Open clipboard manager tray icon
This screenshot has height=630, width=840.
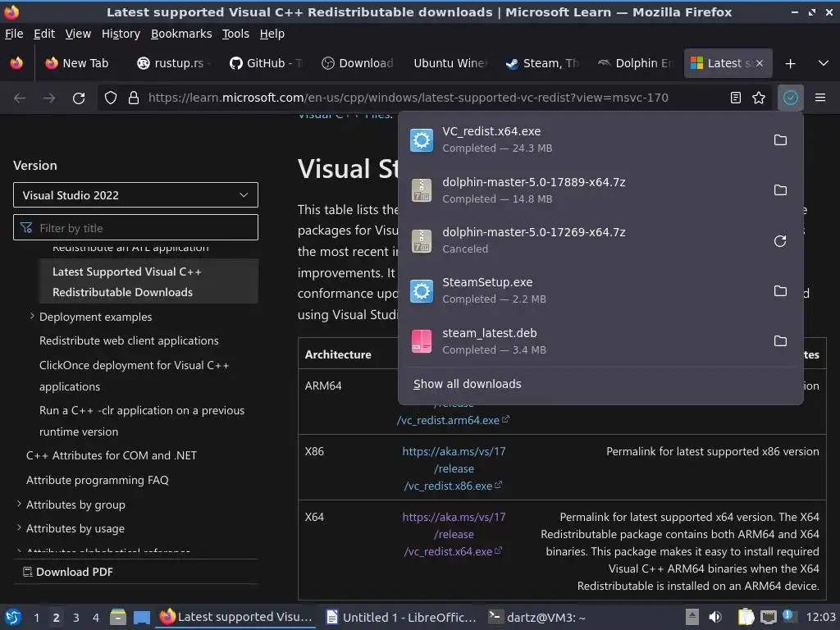[x=746, y=617]
